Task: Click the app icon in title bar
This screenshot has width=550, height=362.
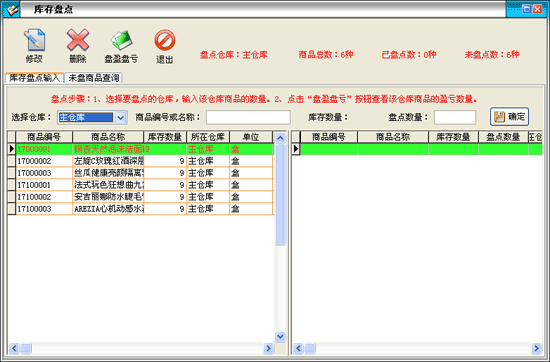Action: pyautogui.click(x=12, y=9)
